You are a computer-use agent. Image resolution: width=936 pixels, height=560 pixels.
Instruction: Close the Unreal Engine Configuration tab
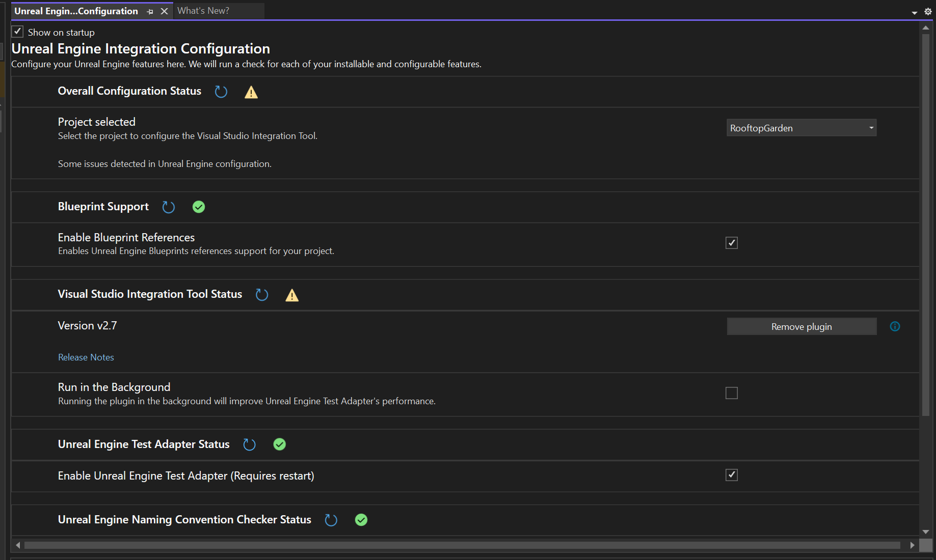tap(164, 11)
